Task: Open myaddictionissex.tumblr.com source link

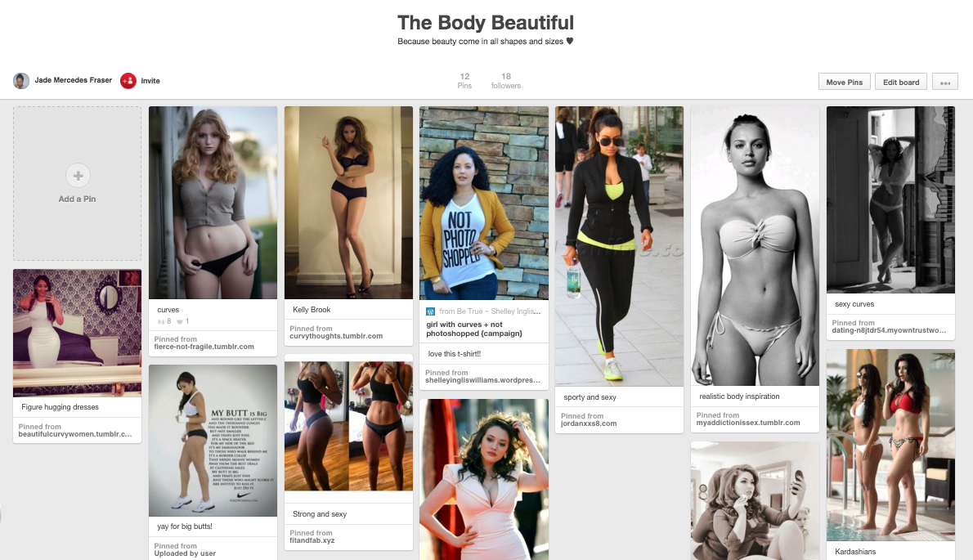Action: [748, 423]
